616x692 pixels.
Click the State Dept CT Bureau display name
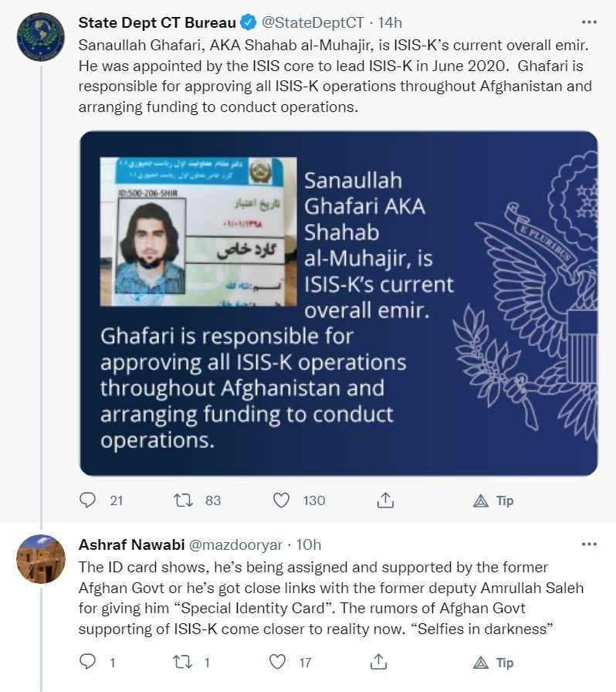pyautogui.click(x=157, y=22)
